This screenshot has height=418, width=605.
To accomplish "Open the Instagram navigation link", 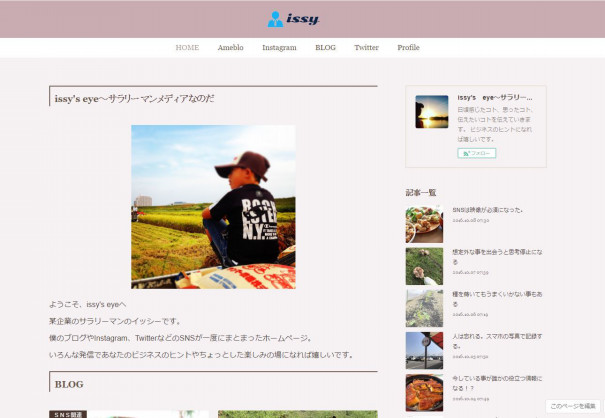I will coord(279,47).
